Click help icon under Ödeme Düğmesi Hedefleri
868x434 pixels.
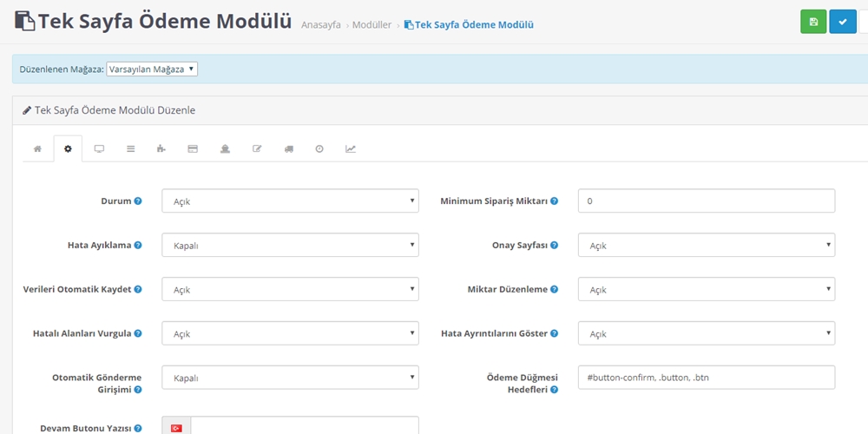pyautogui.click(x=554, y=390)
